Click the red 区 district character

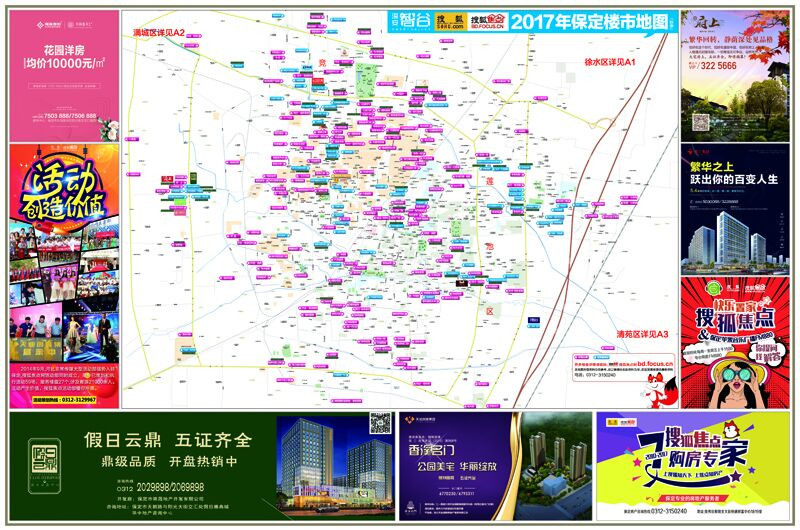[490, 311]
